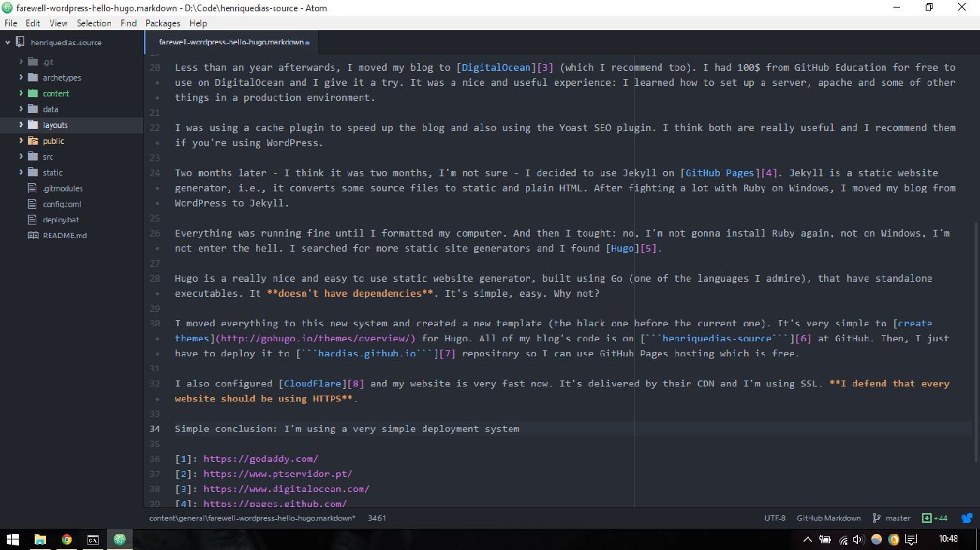The width and height of the screenshot is (980, 550).
Task: Open the volume control in system tray
Action: pyautogui.click(x=859, y=539)
